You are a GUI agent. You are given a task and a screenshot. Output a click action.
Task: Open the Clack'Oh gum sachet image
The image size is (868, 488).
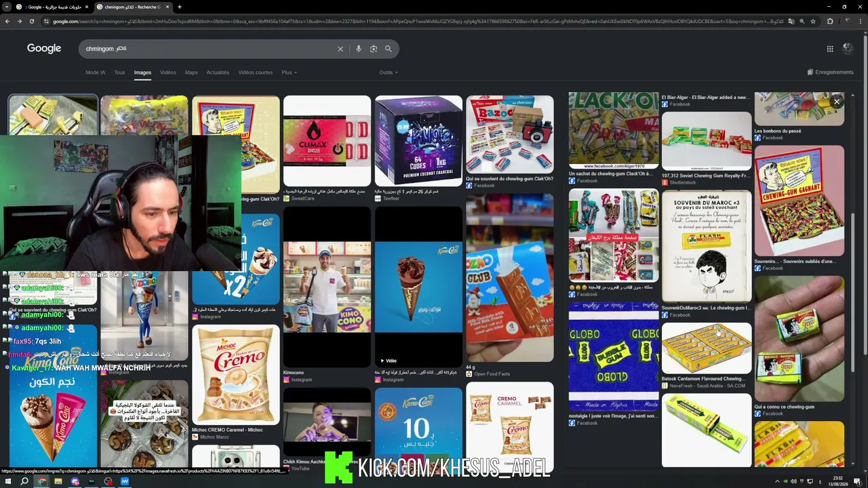(614, 130)
